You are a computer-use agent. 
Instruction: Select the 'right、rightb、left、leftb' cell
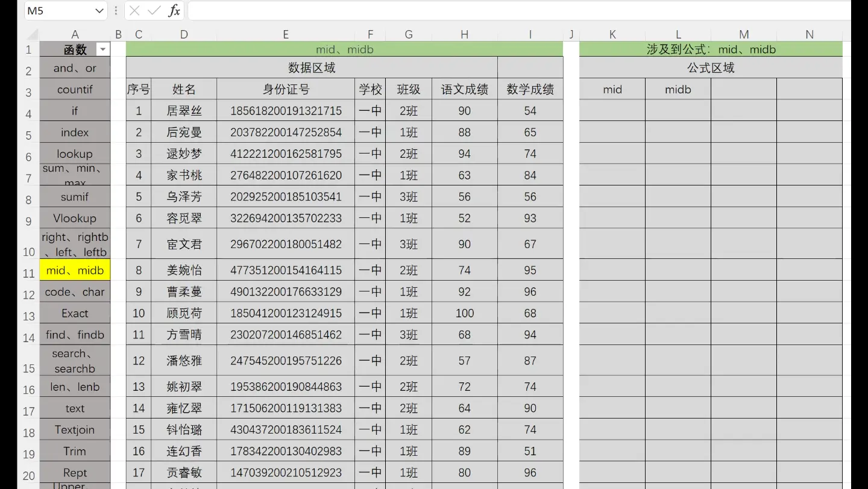(75, 244)
